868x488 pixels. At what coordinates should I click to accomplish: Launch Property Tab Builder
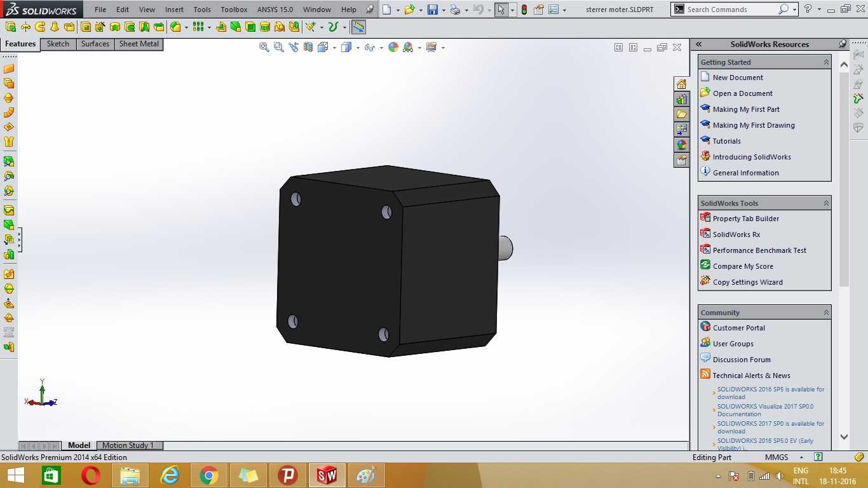pyautogui.click(x=746, y=219)
